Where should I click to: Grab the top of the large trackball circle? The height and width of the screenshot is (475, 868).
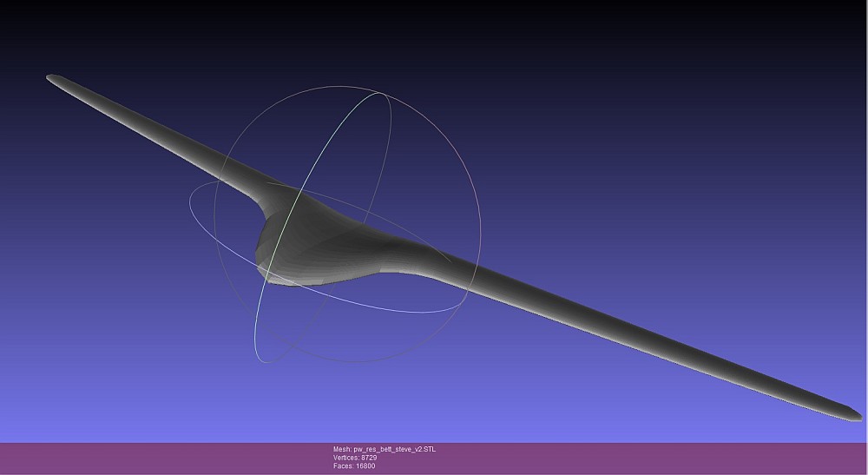347,87
